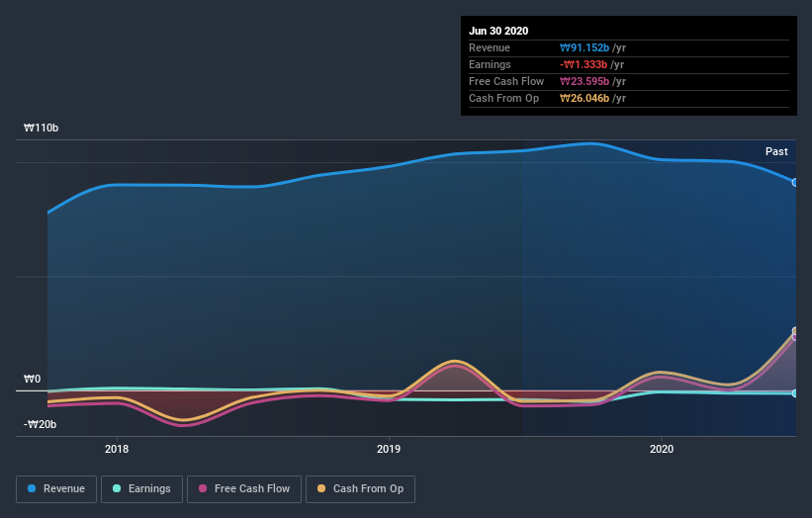Click the Cash From Op label in tooltip

click(x=503, y=98)
